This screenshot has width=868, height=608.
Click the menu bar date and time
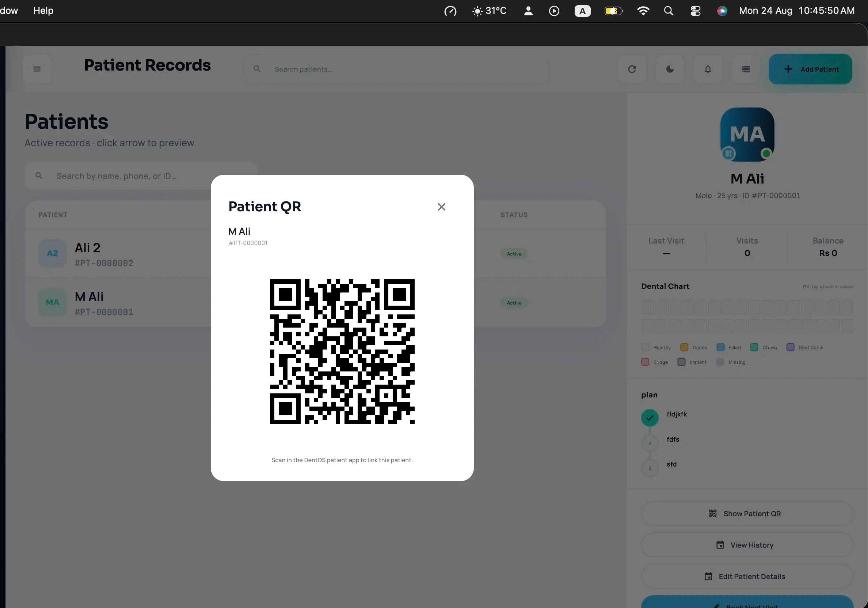coord(796,11)
